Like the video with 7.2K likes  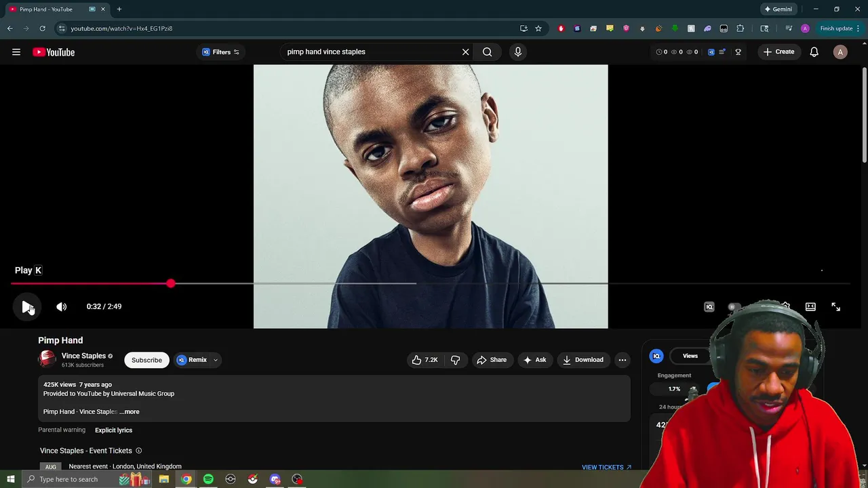pyautogui.click(x=425, y=360)
